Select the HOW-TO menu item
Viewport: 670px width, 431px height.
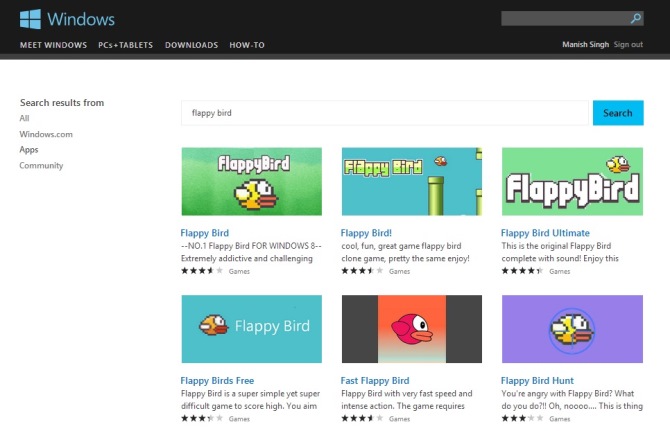[246, 45]
